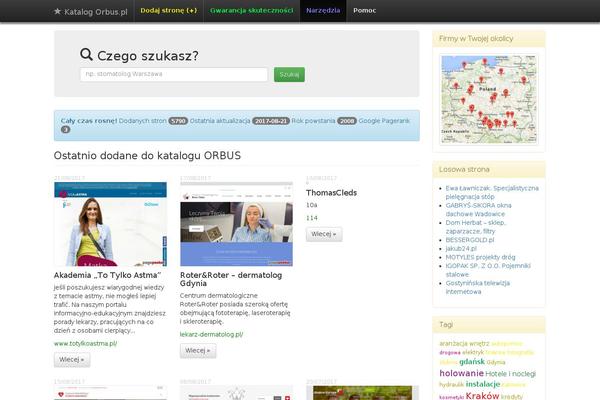Open the Katalog Orbus.pl home link
The height and width of the screenshot is (400, 600).
tap(91, 11)
